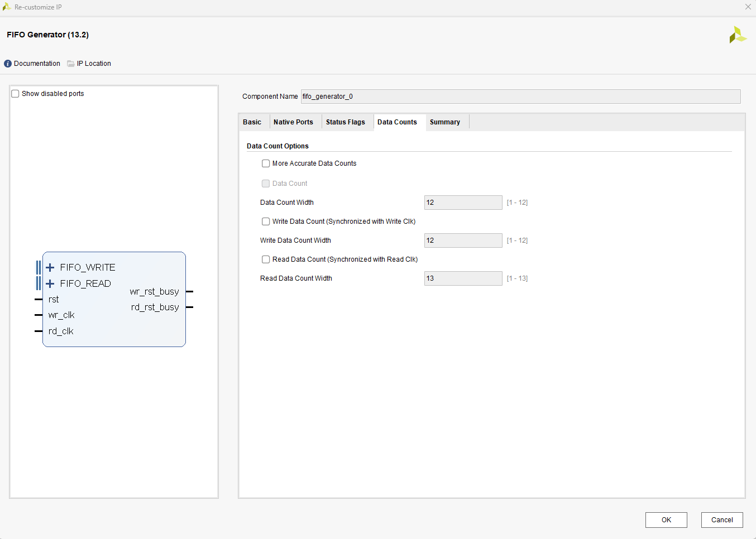This screenshot has width=756, height=539.
Task: Click the OK button
Action: [x=666, y=520]
